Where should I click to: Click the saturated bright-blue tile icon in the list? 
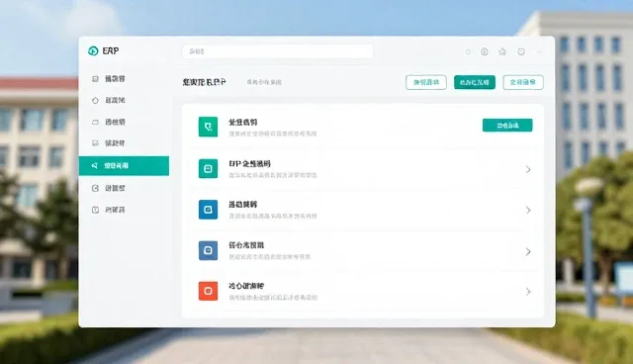(208, 210)
